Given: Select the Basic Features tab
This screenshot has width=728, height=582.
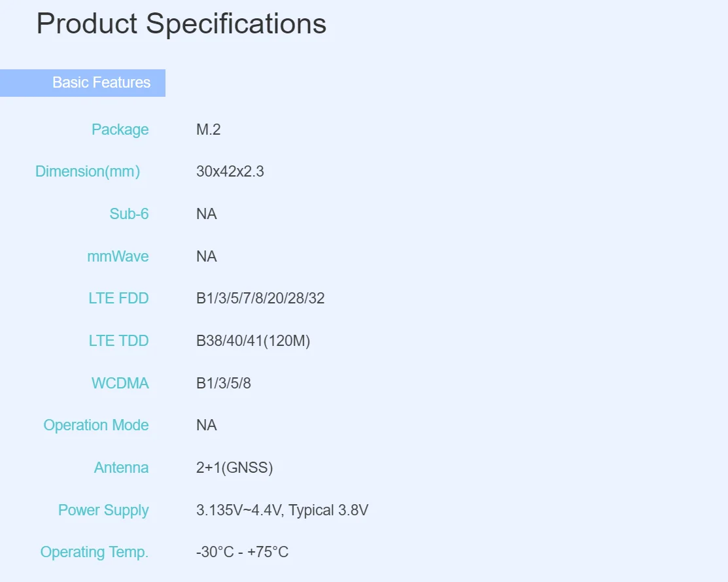Looking at the screenshot, I should (x=101, y=82).
